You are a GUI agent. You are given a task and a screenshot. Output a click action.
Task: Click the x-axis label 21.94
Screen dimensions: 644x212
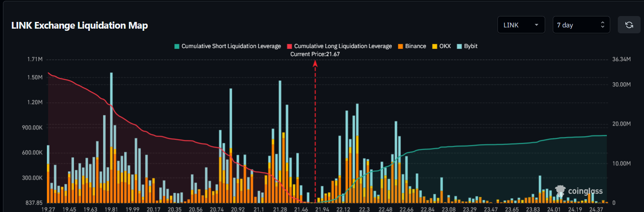(322, 209)
